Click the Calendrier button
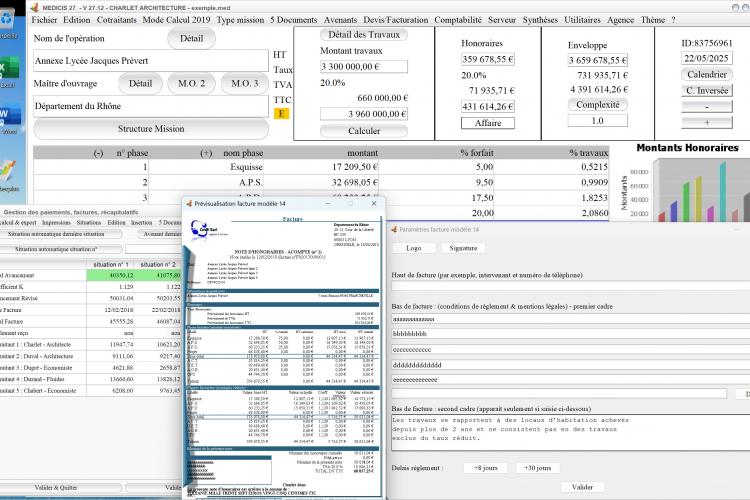The height and width of the screenshot is (500, 750). [706, 75]
